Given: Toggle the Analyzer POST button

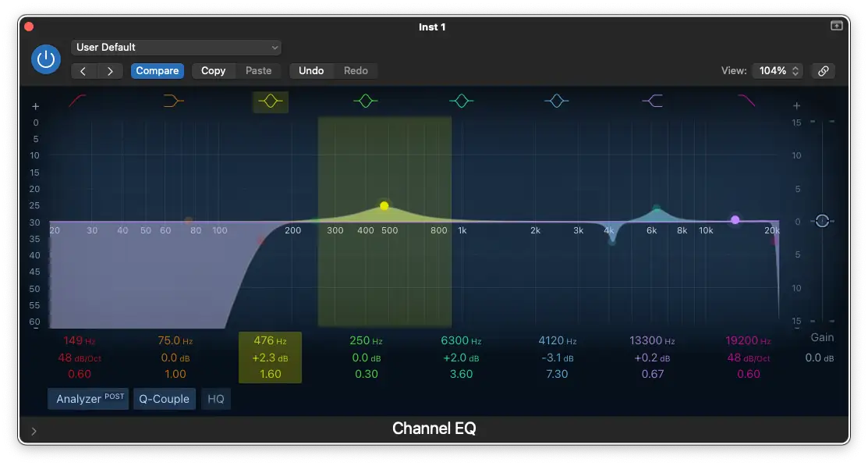Looking at the screenshot, I should tap(88, 399).
